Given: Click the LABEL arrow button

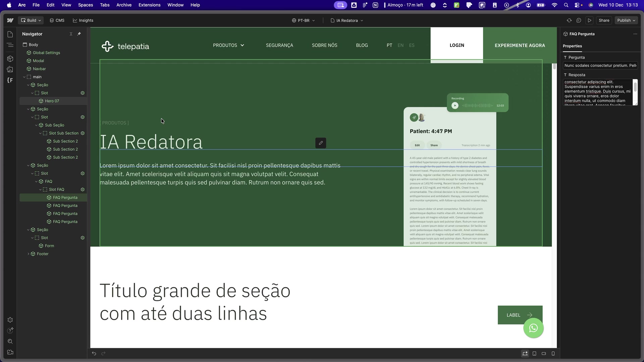Looking at the screenshot, I should point(520,315).
